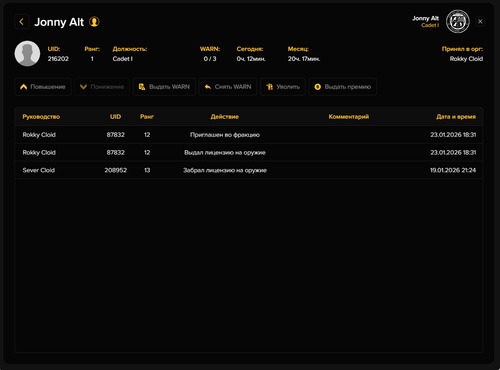Select the row Забрал лицензию на оружие
Image resolution: width=500 pixels, height=370 pixels.
[249, 170]
